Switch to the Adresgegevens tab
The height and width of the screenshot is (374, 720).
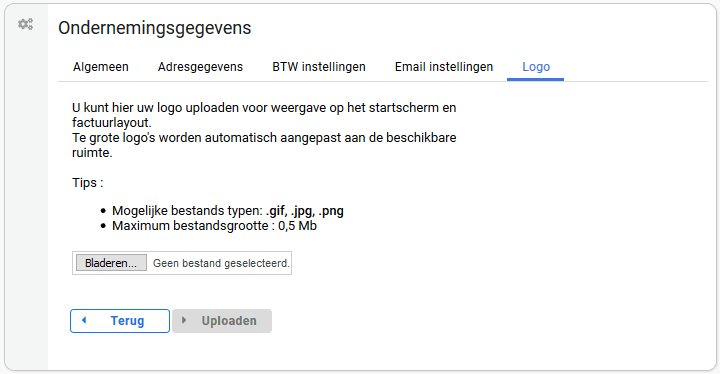[x=200, y=67]
